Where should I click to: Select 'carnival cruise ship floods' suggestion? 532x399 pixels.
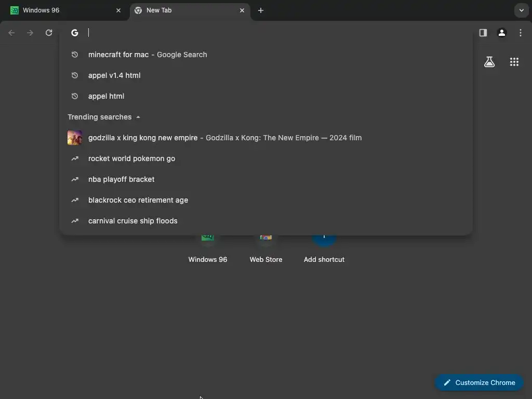pyautogui.click(x=266, y=221)
